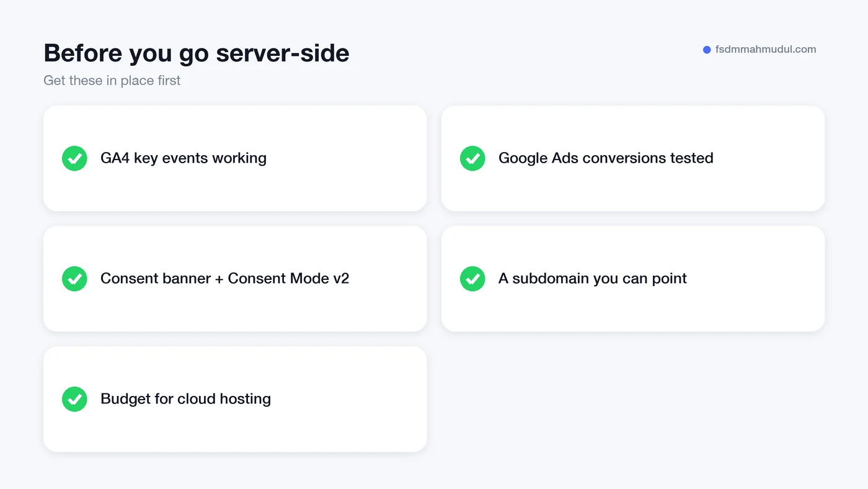Click the 'Before you go server-side' heading
The image size is (868, 489).
(197, 53)
